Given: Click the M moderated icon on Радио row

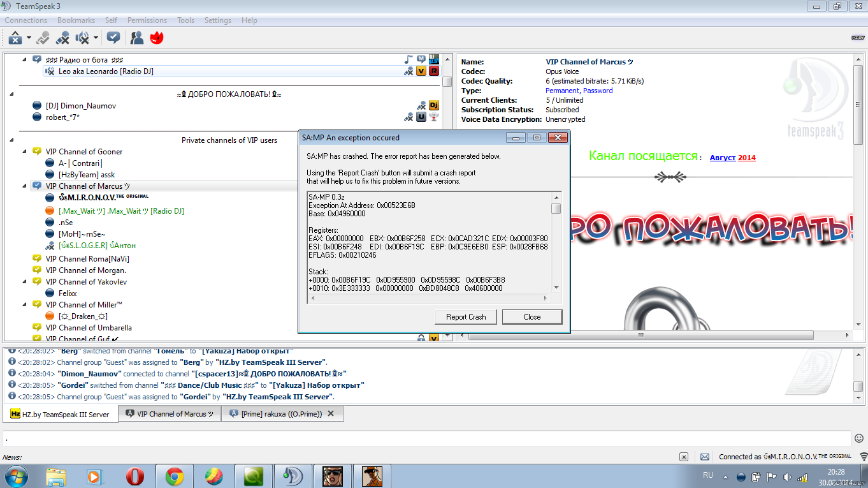Looking at the screenshot, I should [x=421, y=59].
